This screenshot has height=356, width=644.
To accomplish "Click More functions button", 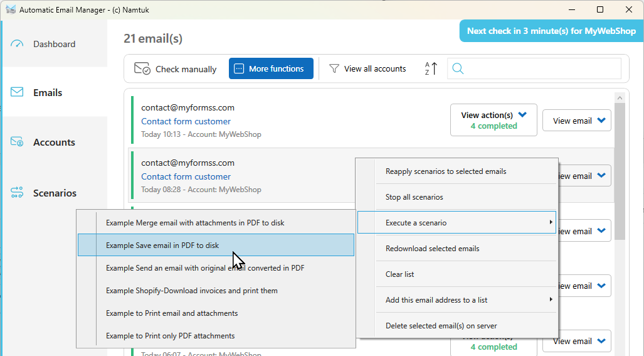I will (271, 68).
